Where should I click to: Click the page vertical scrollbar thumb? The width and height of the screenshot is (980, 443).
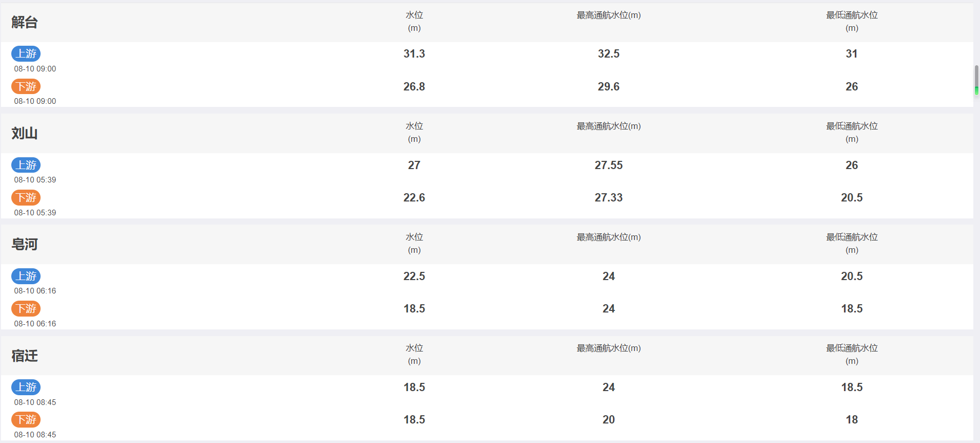(976, 80)
